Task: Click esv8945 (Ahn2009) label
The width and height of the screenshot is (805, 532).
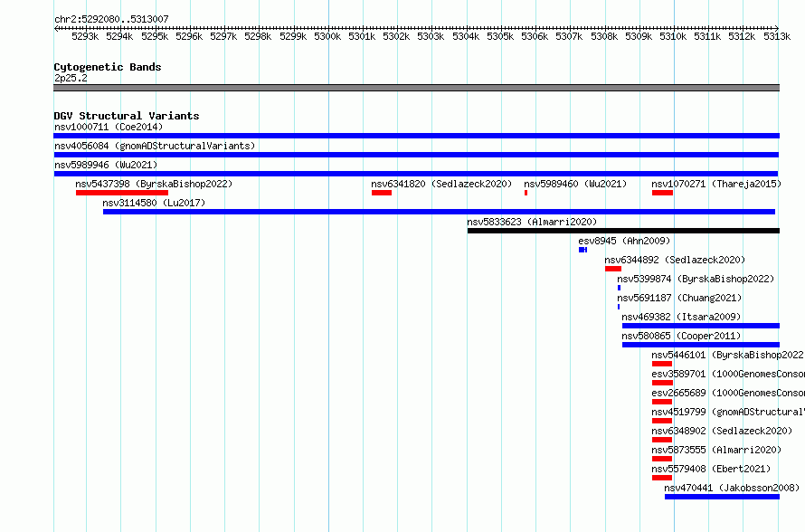Action: click(x=624, y=241)
